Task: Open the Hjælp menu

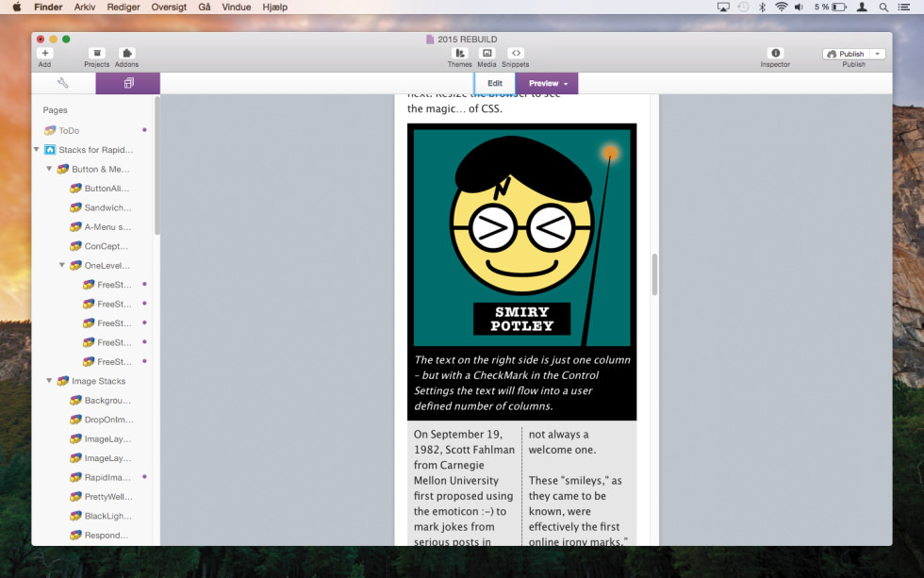Action: 275,7
